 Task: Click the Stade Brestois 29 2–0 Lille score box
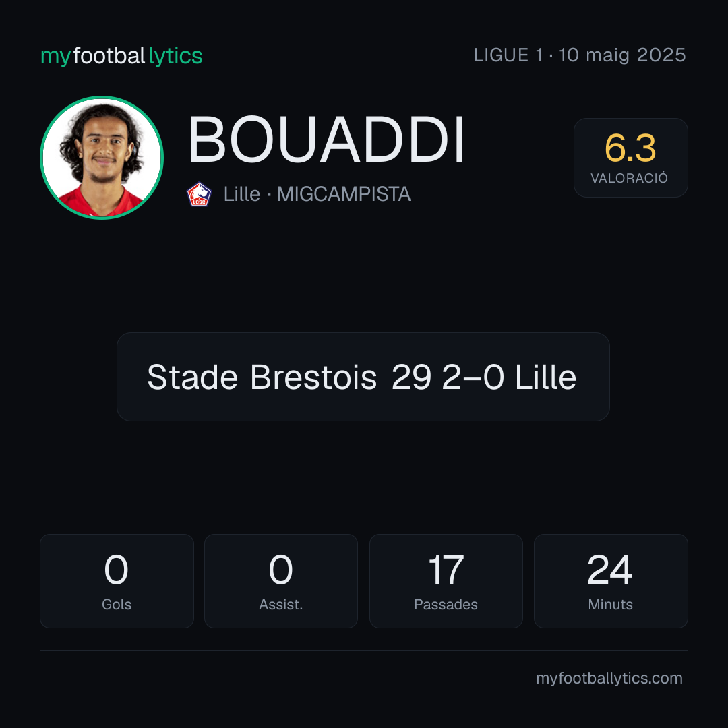pyautogui.click(x=363, y=377)
